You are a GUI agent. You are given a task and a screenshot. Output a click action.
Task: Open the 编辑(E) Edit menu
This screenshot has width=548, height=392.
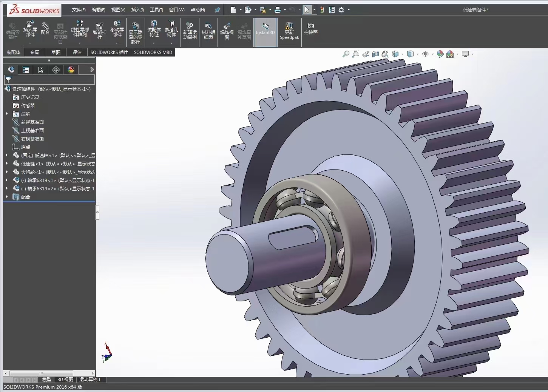pos(99,10)
